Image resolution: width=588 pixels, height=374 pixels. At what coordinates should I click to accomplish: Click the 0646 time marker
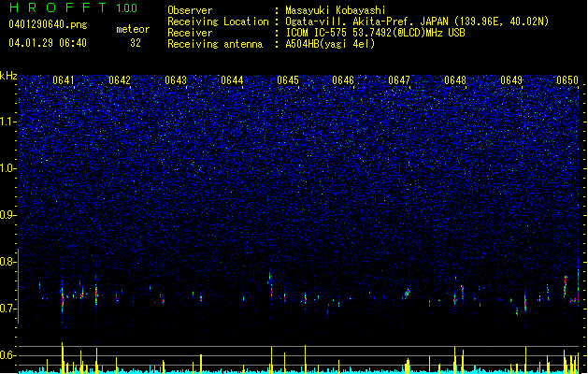tap(343, 80)
